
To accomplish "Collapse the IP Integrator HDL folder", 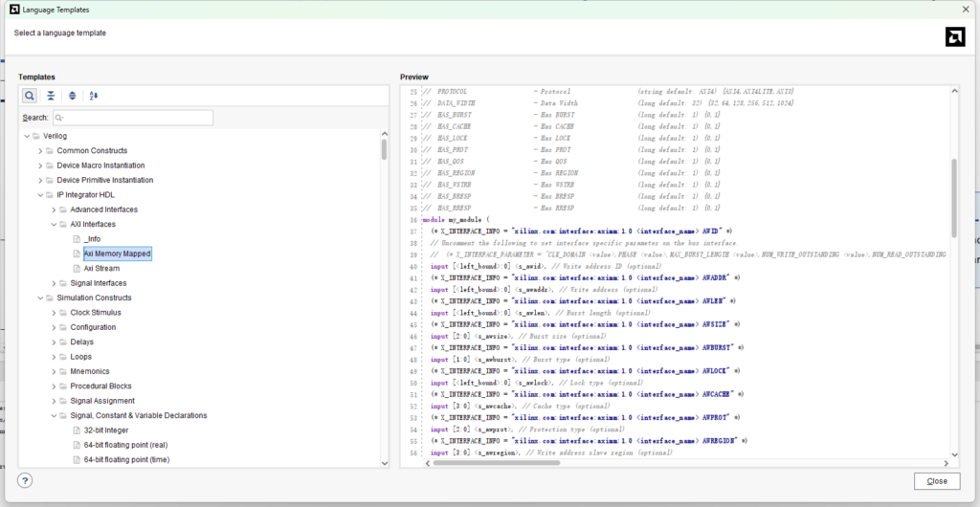I will point(40,195).
